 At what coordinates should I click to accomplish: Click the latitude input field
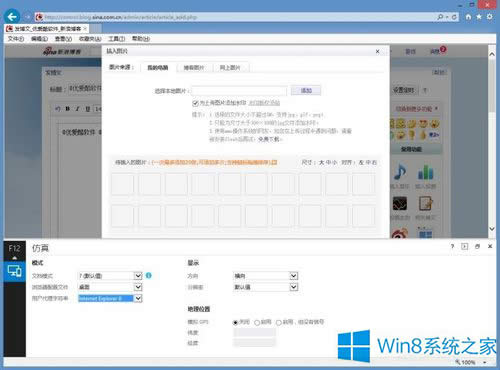[255, 332]
